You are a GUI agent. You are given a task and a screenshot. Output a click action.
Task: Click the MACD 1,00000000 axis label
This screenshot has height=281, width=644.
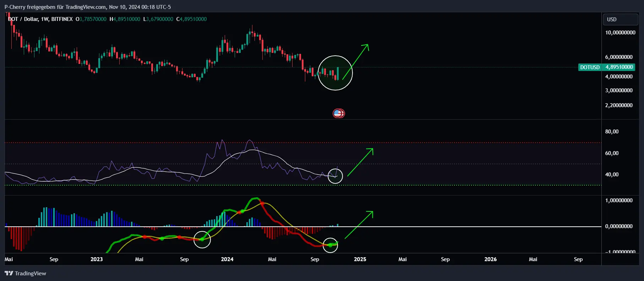[x=619, y=200]
